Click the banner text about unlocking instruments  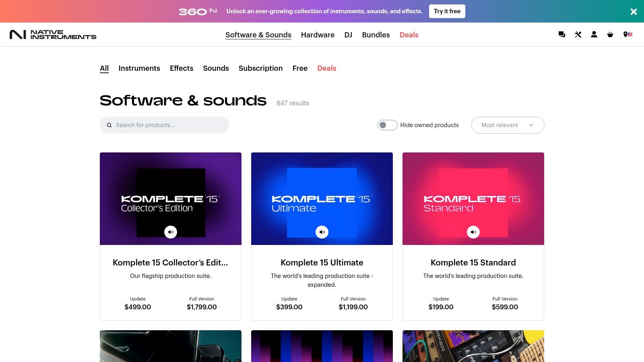(324, 11)
